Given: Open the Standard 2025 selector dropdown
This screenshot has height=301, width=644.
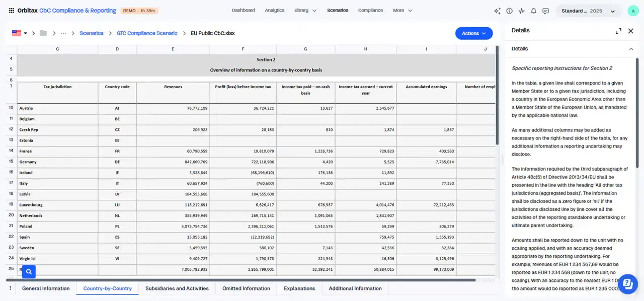Looking at the screenshot, I should click(x=588, y=11).
